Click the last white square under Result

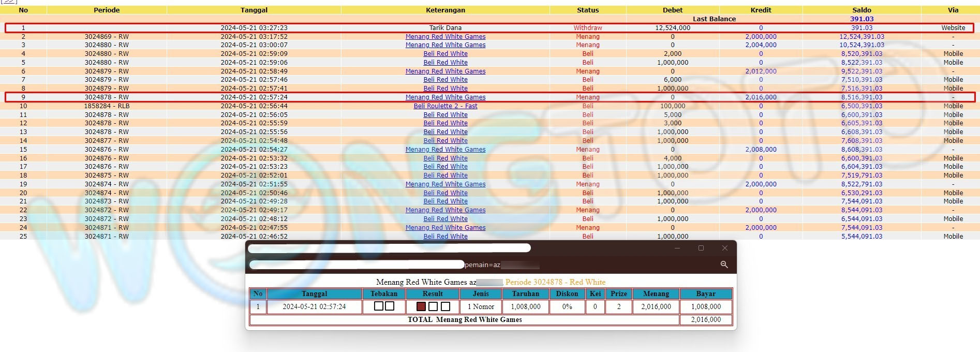click(445, 306)
